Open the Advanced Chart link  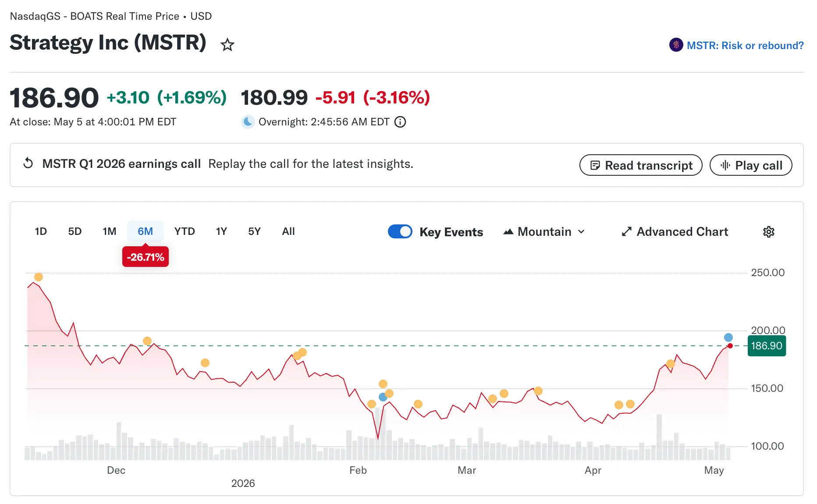tap(675, 231)
